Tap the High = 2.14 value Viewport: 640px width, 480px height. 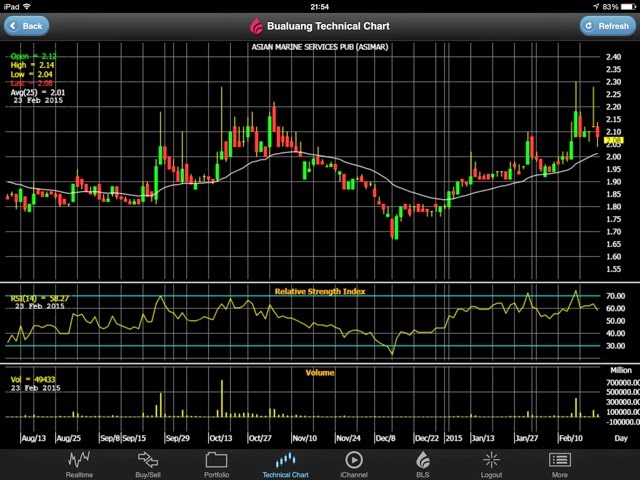click(32, 65)
